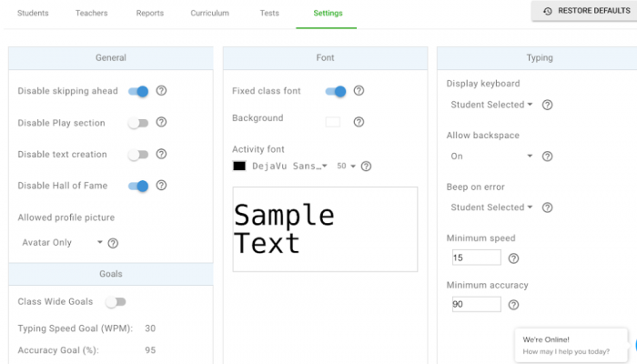
Task: Open help for Disable Play section
Action: point(161,122)
